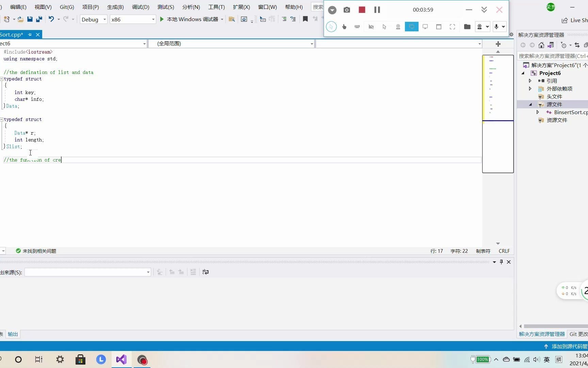Collapse the recorder panel with double chevron
This screenshot has height=368, width=588.
tap(484, 10)
